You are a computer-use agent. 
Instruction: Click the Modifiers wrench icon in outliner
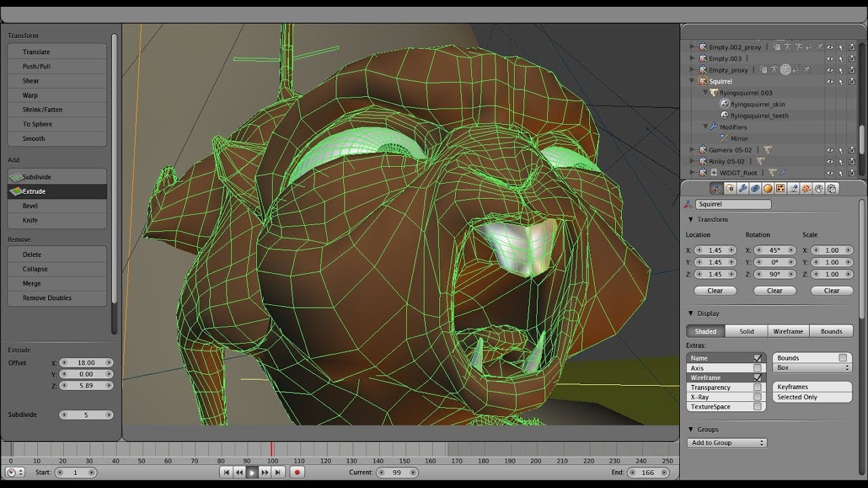(x=713, y=127)
